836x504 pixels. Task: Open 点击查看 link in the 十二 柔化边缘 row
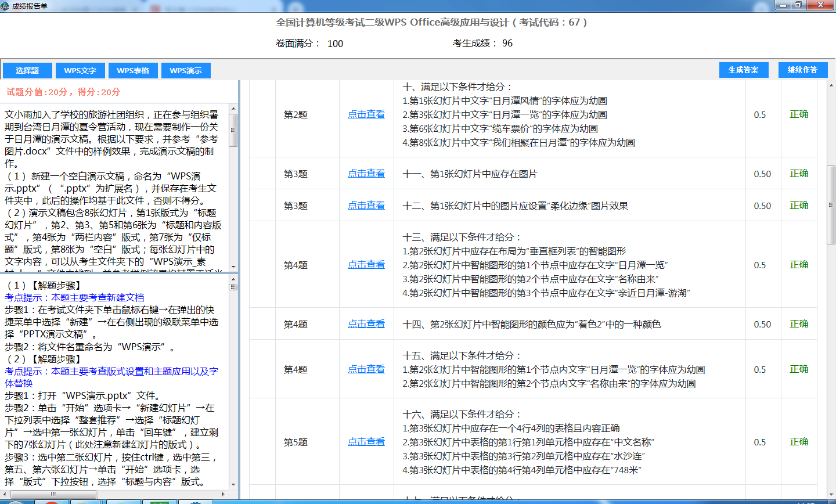pyautogui.click(x=366, y=206)
